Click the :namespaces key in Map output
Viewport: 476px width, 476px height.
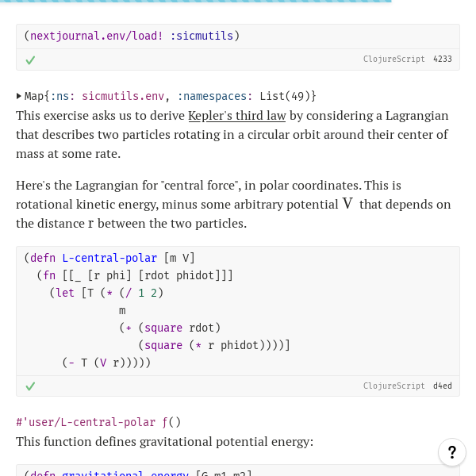[x=215, y=96]
